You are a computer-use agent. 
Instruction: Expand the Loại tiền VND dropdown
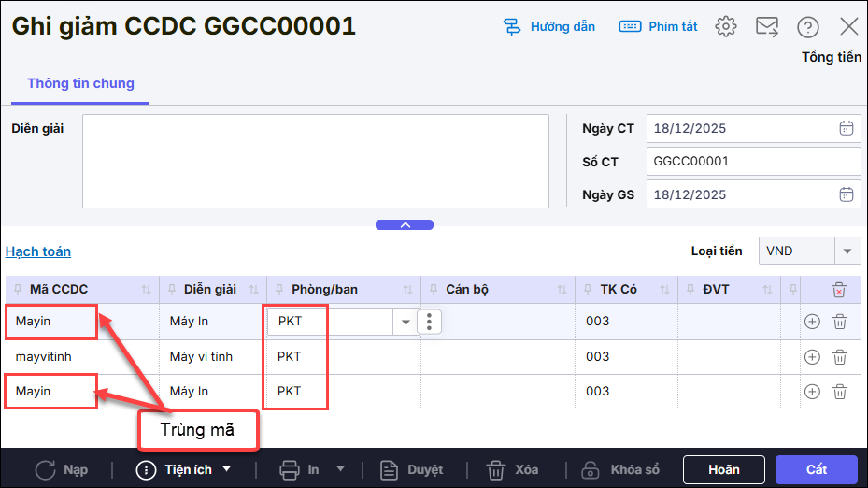pos(847,251)
